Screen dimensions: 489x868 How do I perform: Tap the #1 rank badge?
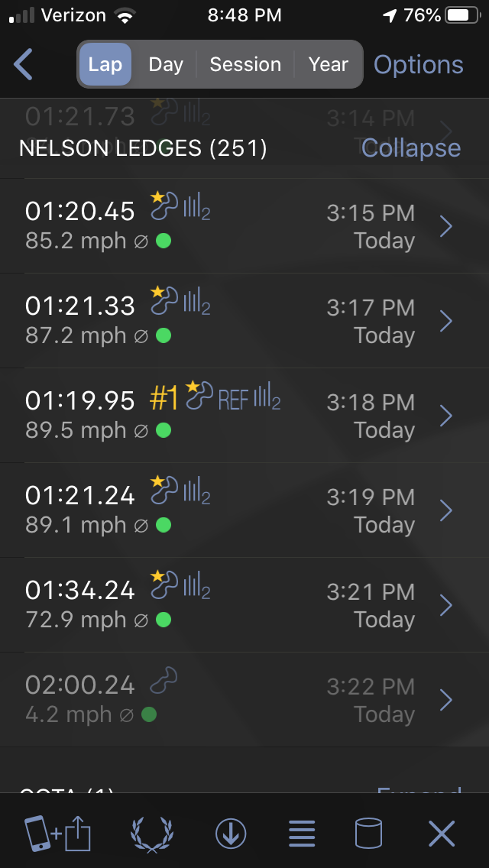(x=164, y=400)
